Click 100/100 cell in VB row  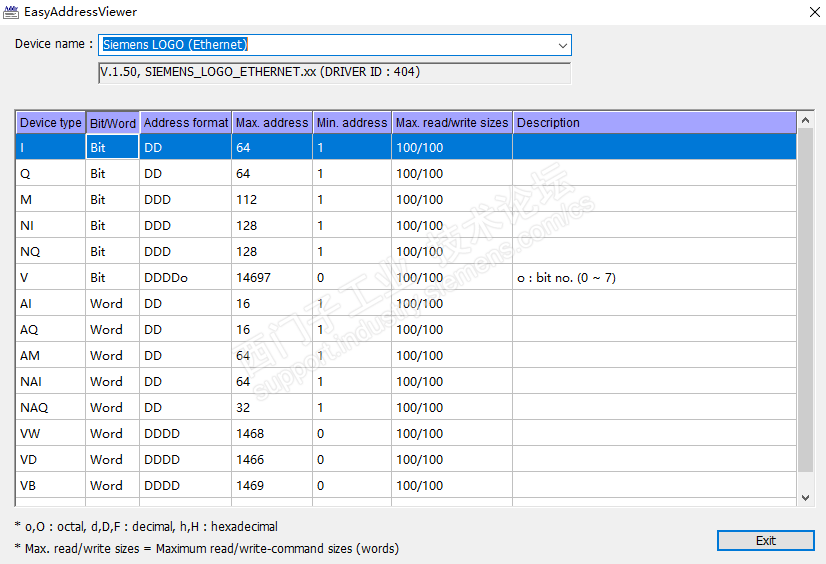click(452, 485)
